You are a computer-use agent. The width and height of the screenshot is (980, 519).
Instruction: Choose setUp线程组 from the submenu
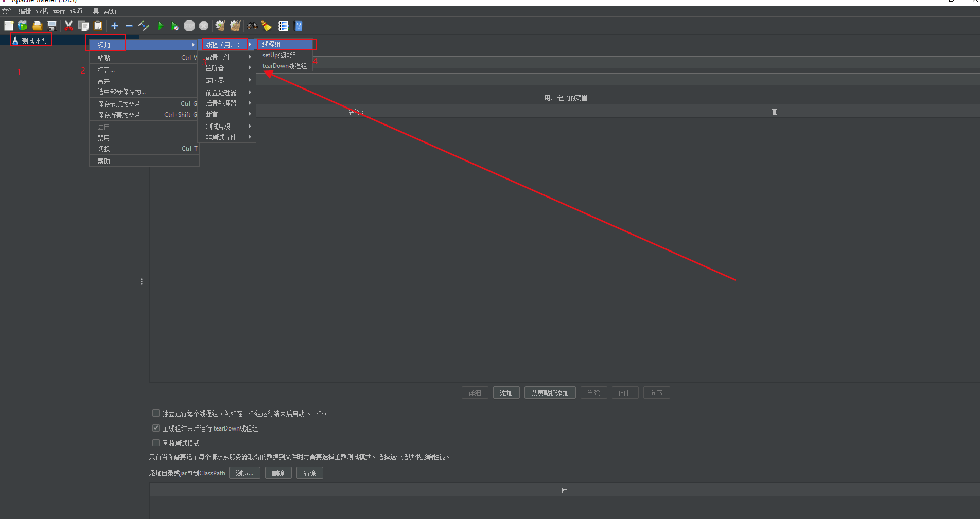pyautogui.click(x=284, y=55)
